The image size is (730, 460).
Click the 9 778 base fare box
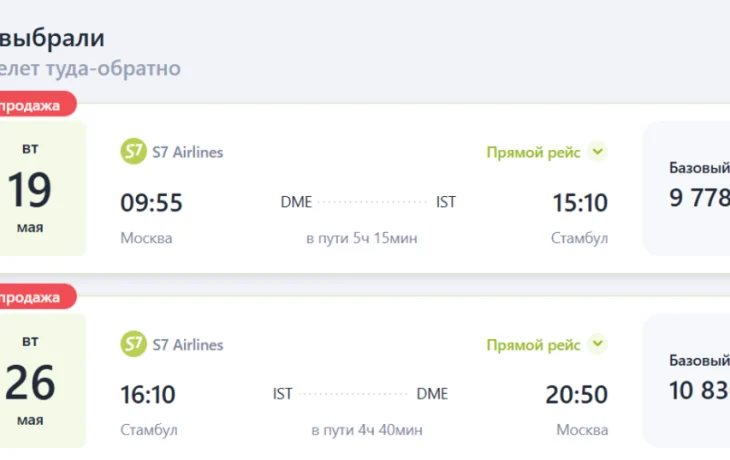(x=692, y=188)
